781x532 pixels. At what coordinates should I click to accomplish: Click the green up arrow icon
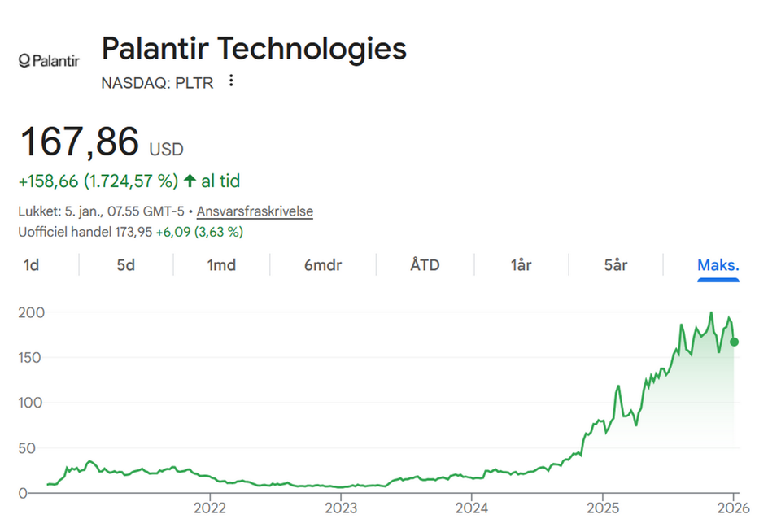(x=190, y=181)
